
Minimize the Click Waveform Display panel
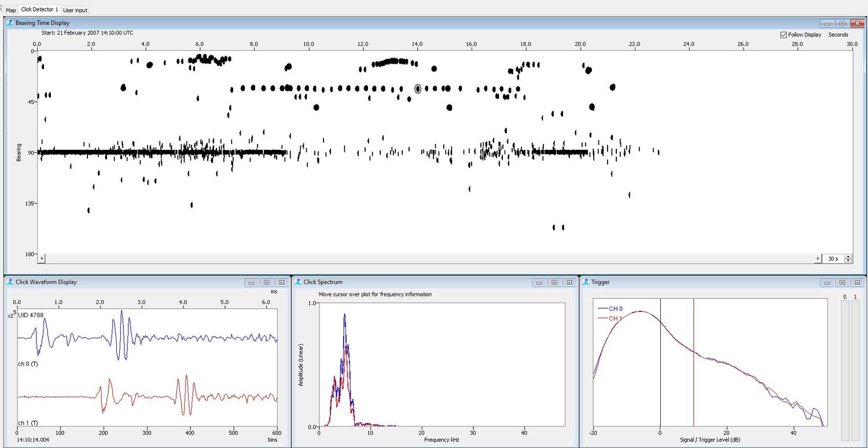pos(251,283)
